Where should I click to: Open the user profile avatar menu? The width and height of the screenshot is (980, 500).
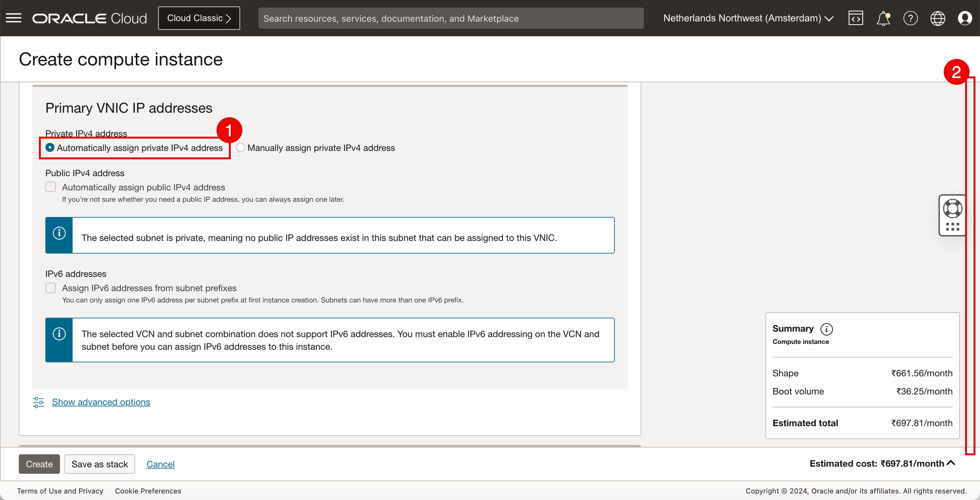pos(965,18)
